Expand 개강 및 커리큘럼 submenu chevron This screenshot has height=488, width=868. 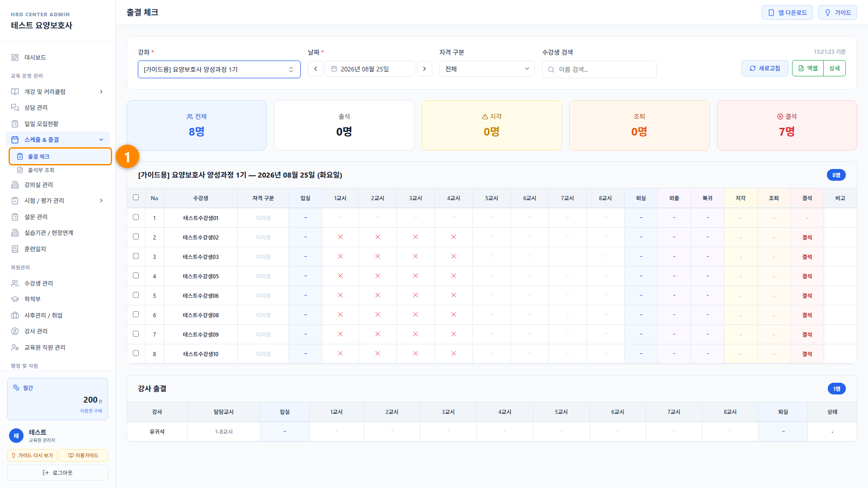pyautogui.click(x=101, y=92)
